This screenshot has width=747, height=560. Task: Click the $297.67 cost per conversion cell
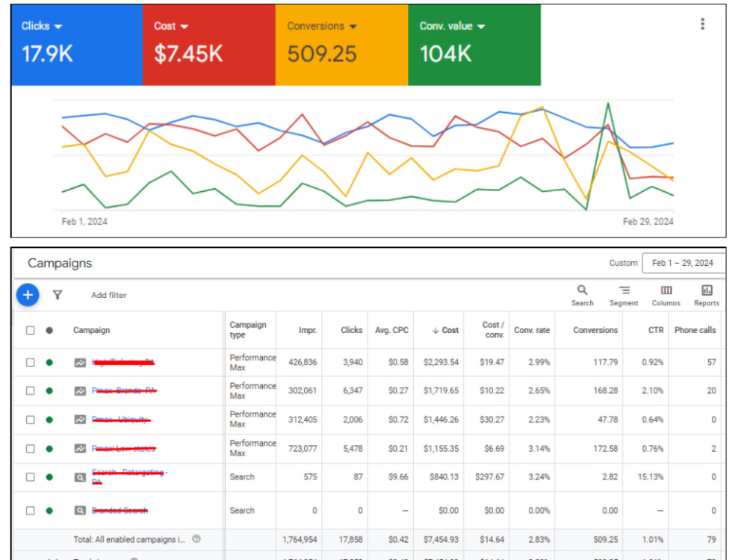click(489, 477)
